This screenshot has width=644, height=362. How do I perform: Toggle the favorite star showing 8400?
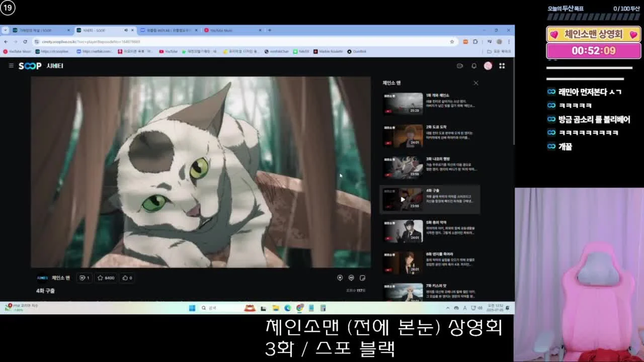(x=105, y=278)
